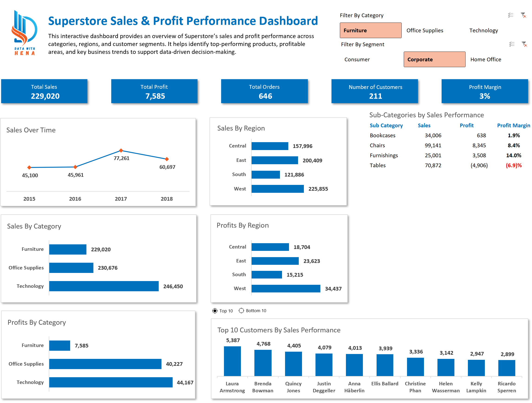Click the Sub Category column header

[386, 125]
